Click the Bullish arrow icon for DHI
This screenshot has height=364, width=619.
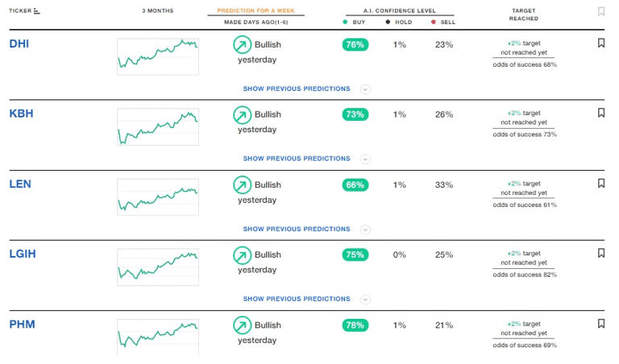[242, 44]
